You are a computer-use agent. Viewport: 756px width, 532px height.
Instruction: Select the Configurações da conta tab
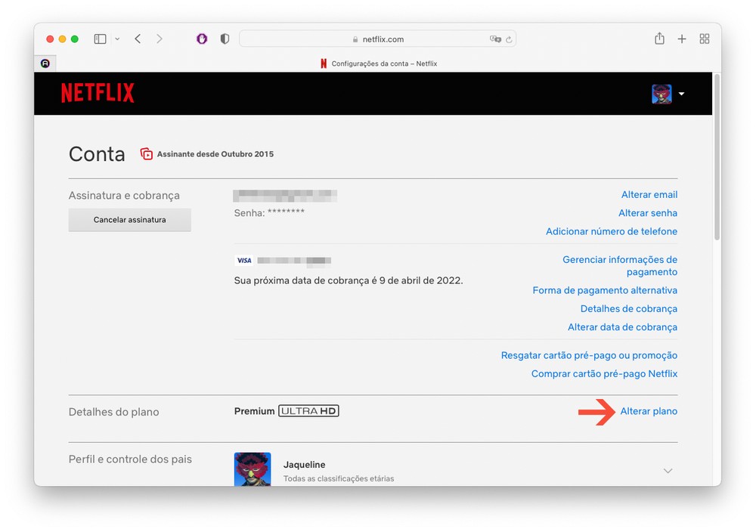tap(378, 63)
